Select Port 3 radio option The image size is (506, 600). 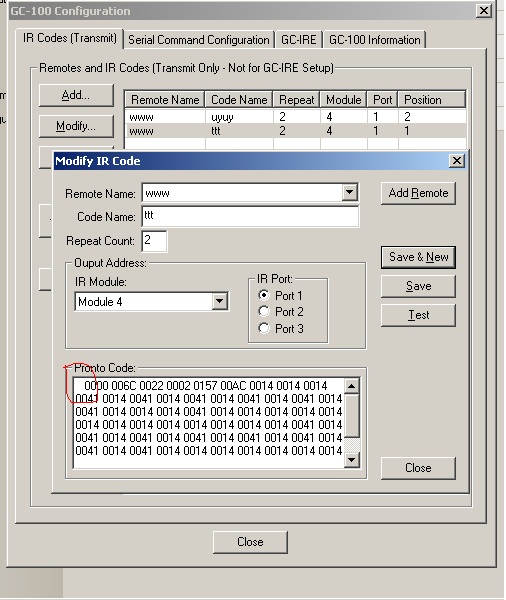point(264,328)
